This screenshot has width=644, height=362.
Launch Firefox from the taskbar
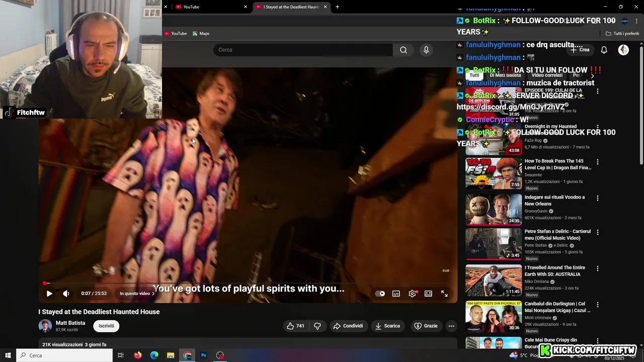pyautogui.click(x=138, y=355)
